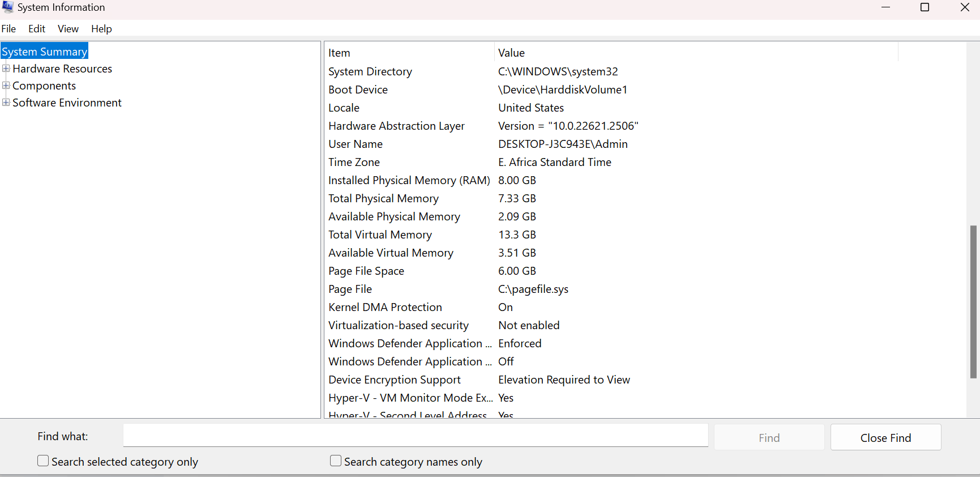Image resolution: width=980 pixels, height=477 pixels.
Task: Click the DESKTOP-J3C943E\Admin value
Action: tap(563, 144)
